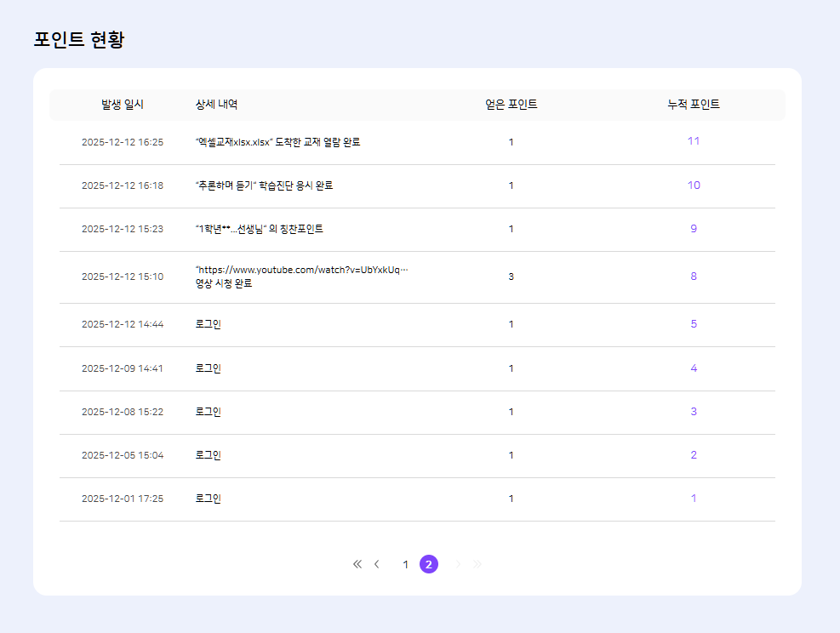Click the date 2025-12-09 14:41

[123, 368]
